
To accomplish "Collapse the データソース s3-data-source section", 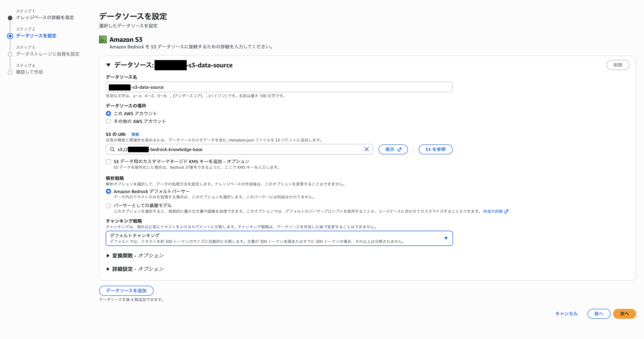I will [x=108, y=65].
